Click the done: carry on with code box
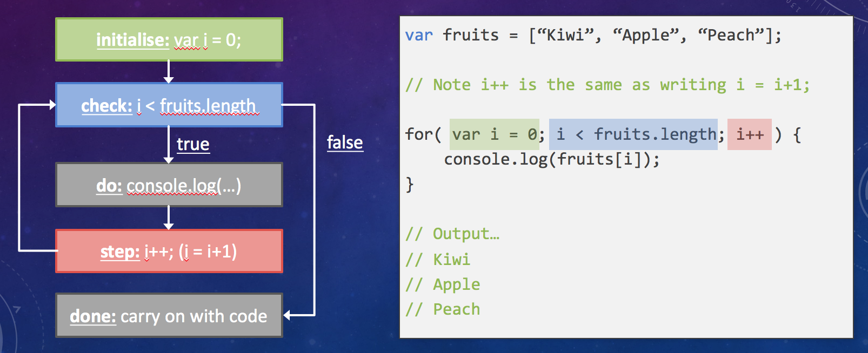868x353 pixels. pos(169,316)
